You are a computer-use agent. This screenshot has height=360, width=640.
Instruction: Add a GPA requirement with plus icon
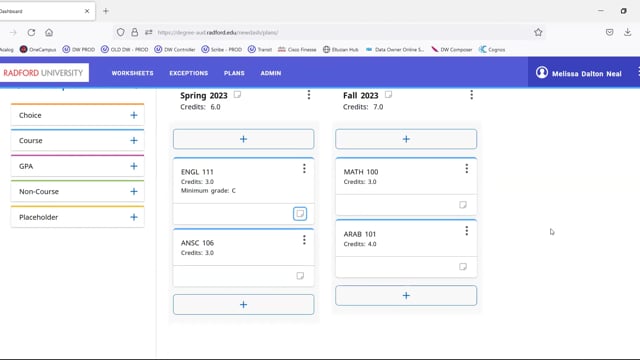pos(134,166)
